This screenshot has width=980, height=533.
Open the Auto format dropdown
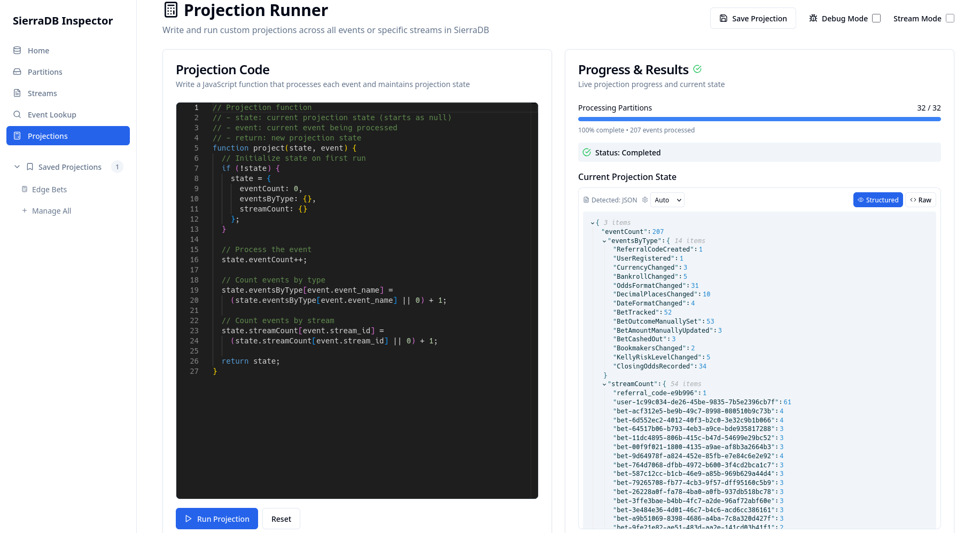668,200
